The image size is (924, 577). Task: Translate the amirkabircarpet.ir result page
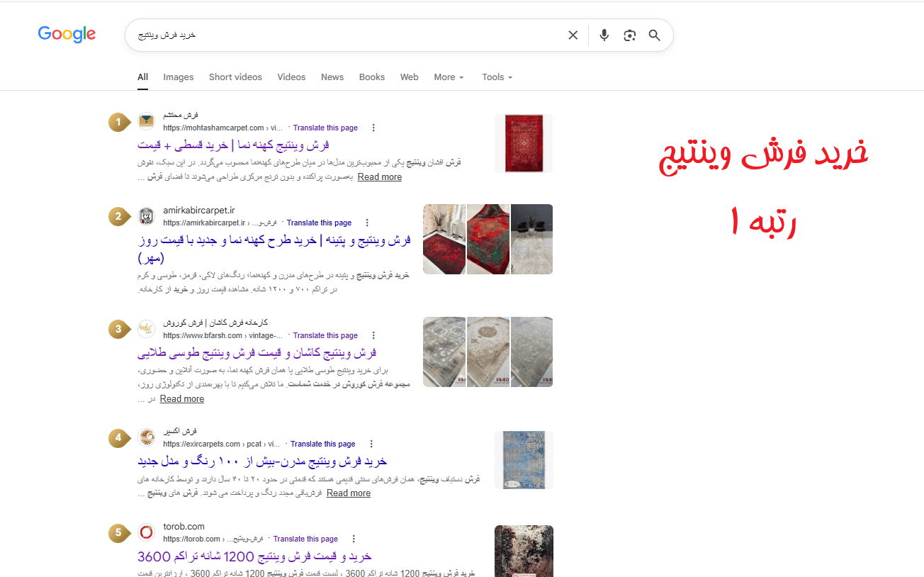[319, 223]
